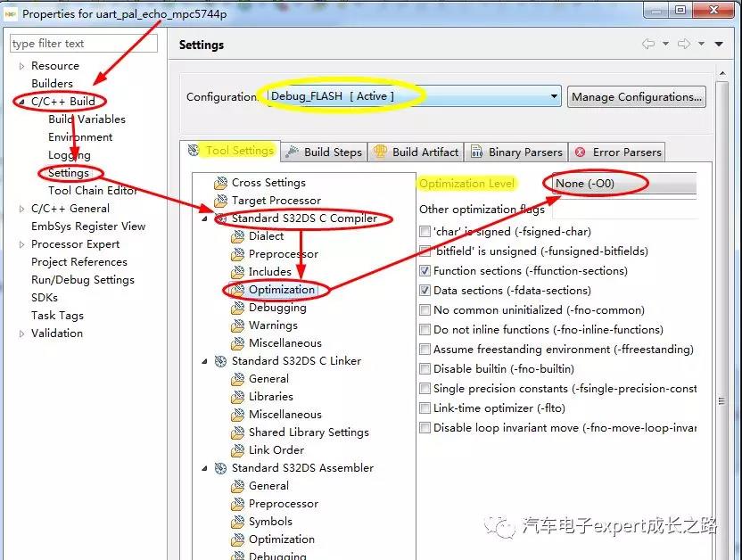Uncheck Function sections (-ffunction-sections)

point(425,271)
